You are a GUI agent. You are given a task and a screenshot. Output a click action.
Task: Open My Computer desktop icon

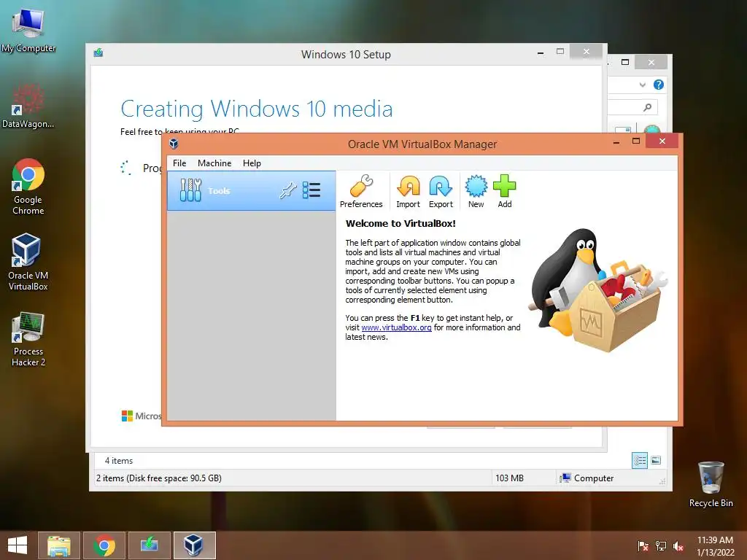click(28, 29)
